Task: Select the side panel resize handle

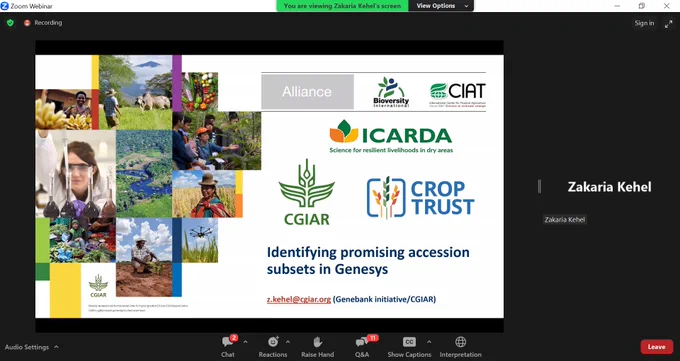Action: (539, 187)
